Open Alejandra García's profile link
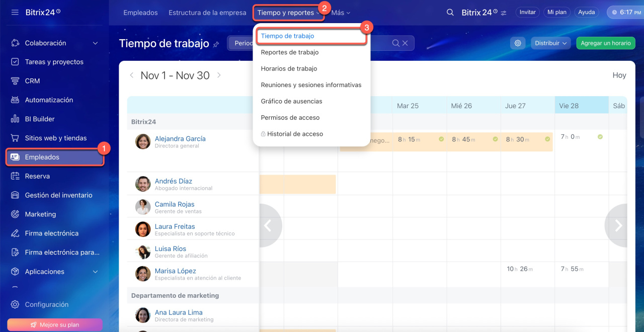 pos(180,139)
